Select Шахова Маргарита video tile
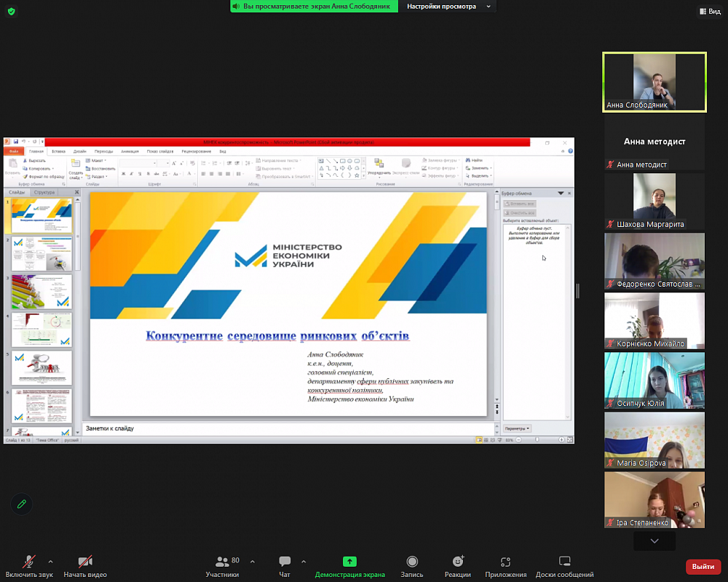Image resolution: width=728 pixels, height=582 pixels. coord(654,202)
